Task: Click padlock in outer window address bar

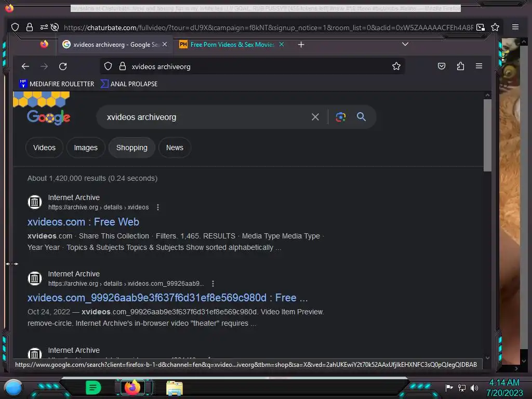Action: click(x=30, y=27)
